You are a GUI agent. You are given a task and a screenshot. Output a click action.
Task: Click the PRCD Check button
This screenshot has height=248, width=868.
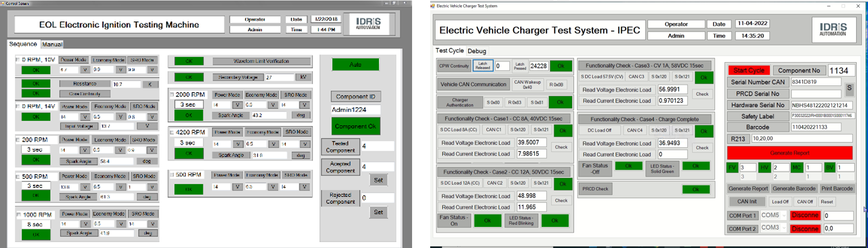pyautogui.click(x=595, y=189)
